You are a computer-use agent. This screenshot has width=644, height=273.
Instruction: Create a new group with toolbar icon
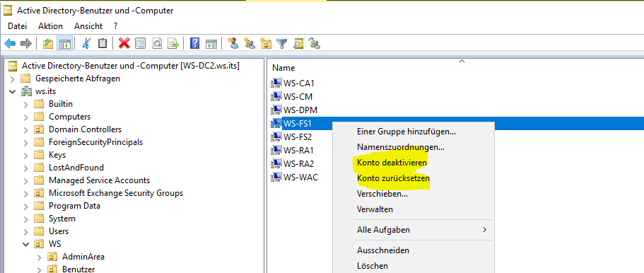(250, 43)
